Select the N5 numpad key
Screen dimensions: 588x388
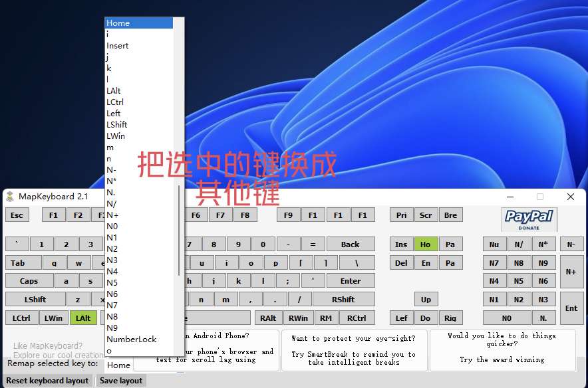(x=519, y=280)
